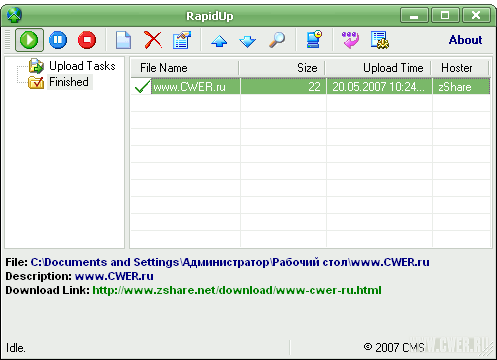Click the Upload Tasks folder icon
The height and width of the screenshot is (360, 497).
pyautogui.click(x=36, y=66)
